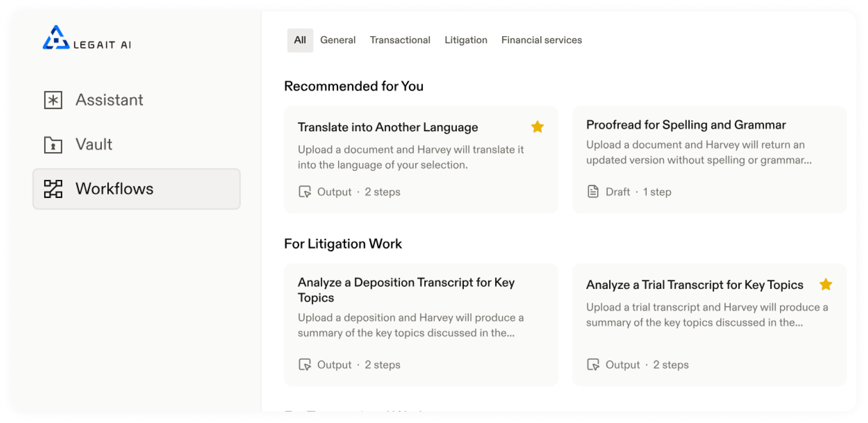Click Output icon on Trial Transcript card

tap(593, 364)
